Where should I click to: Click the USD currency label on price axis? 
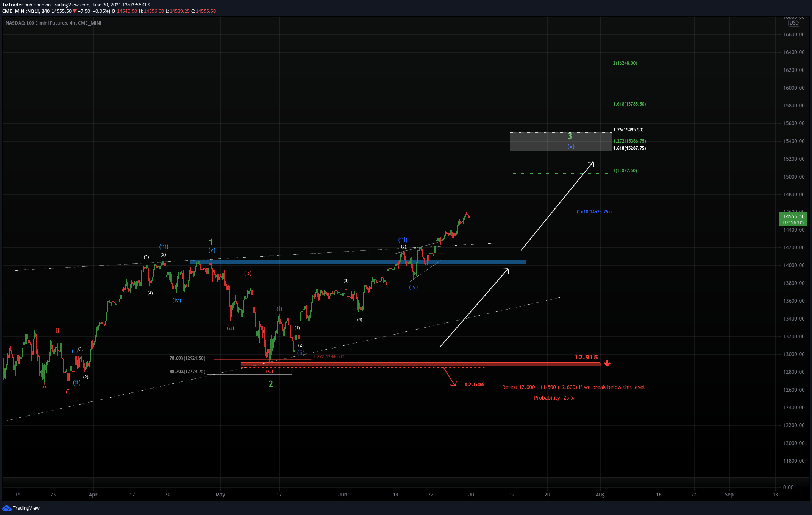click(x=794, y=23)
